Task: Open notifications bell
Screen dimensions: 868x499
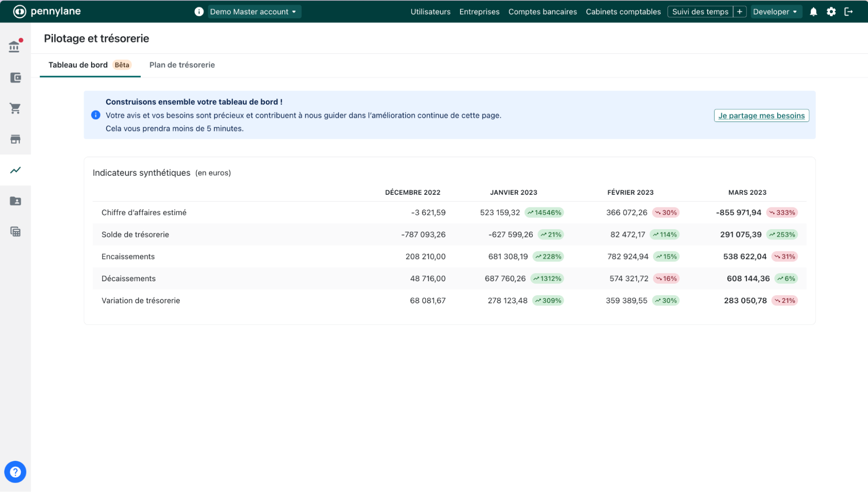Action: coord(813,12)
